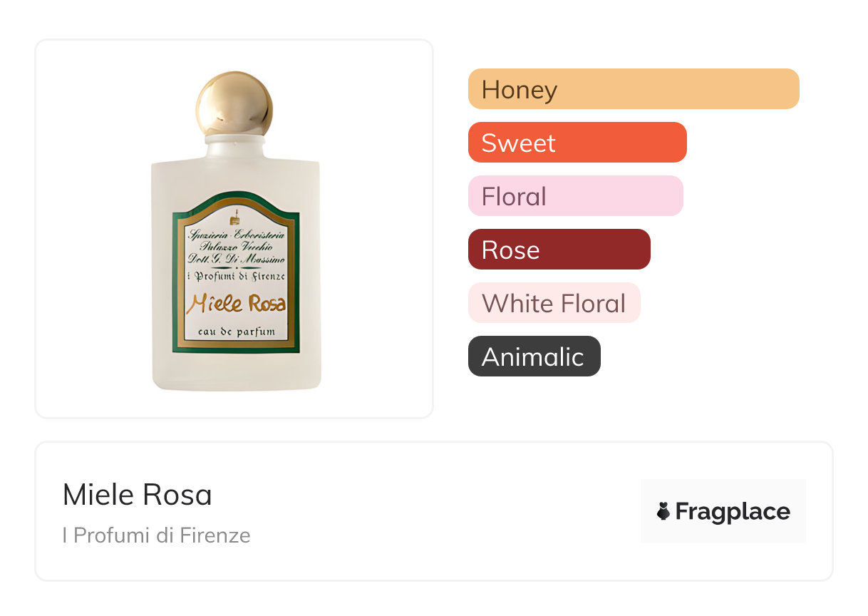Click the 'Spezieria Erboristeria' script line
The image size is (868, 616).
(236, 233)
